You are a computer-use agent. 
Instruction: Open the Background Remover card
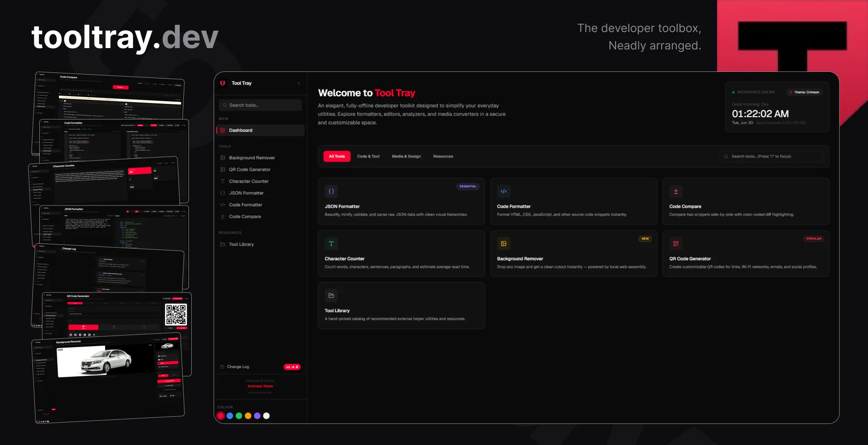573,254
